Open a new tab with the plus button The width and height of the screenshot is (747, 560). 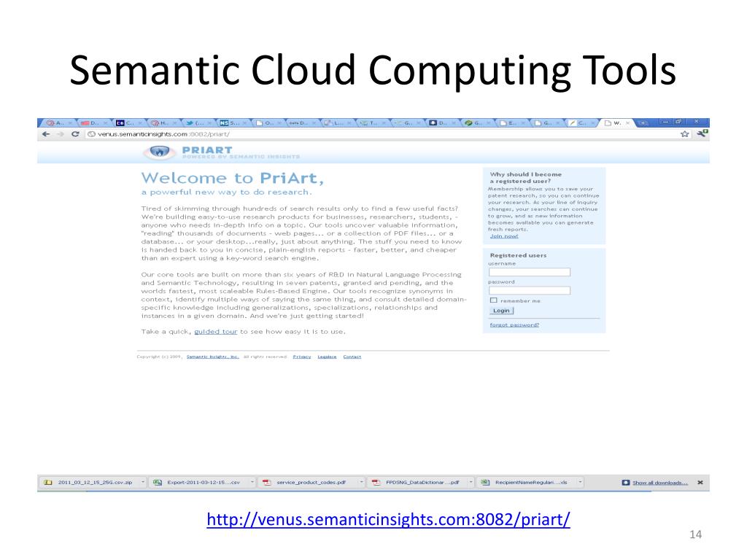pos(643,122)
